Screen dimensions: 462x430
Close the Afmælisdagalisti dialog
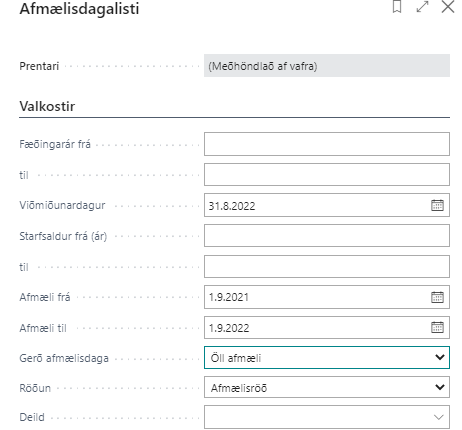coord(448,6)
